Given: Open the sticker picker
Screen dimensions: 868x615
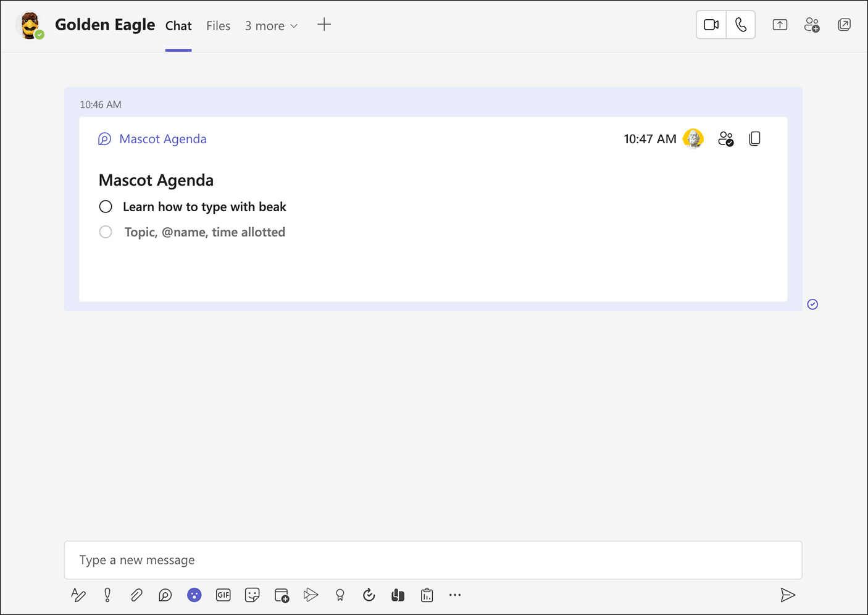Looking at the screenshot, I should point(252,595).
